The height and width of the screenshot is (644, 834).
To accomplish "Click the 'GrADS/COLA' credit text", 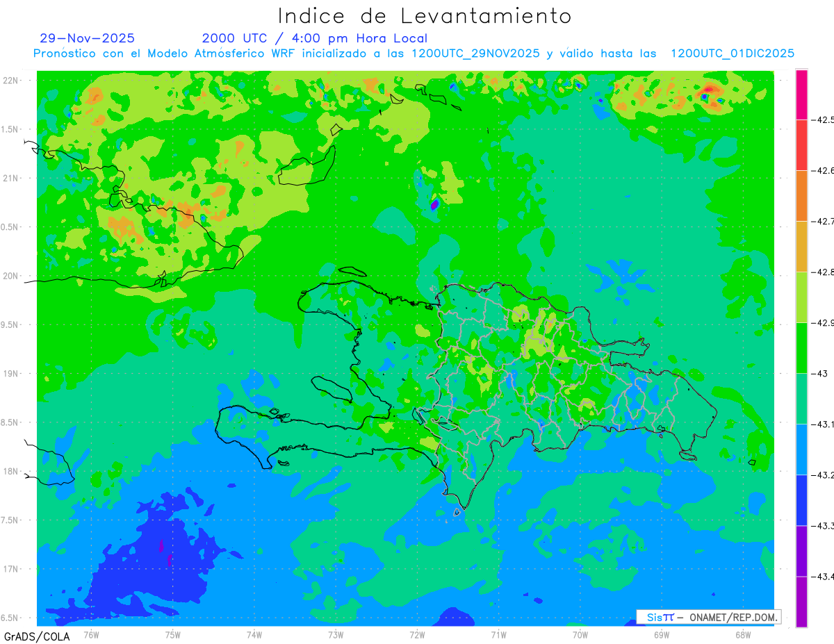I will tap(37, 636).
